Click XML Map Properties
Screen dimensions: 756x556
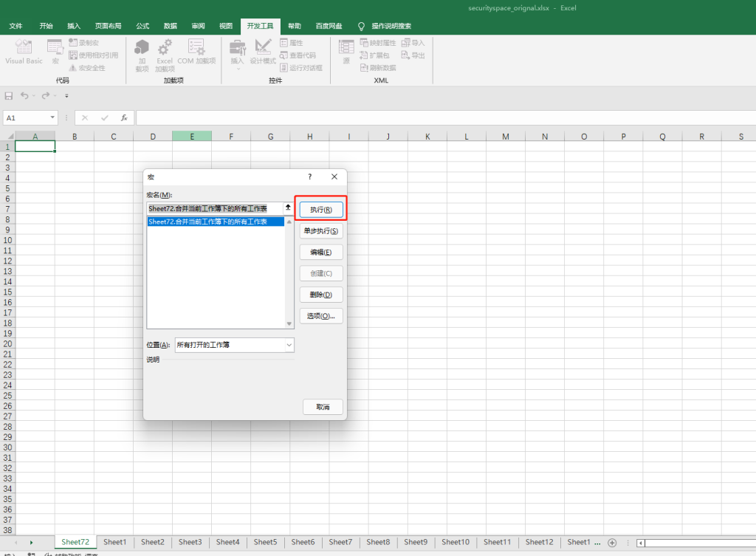(378, 42)
